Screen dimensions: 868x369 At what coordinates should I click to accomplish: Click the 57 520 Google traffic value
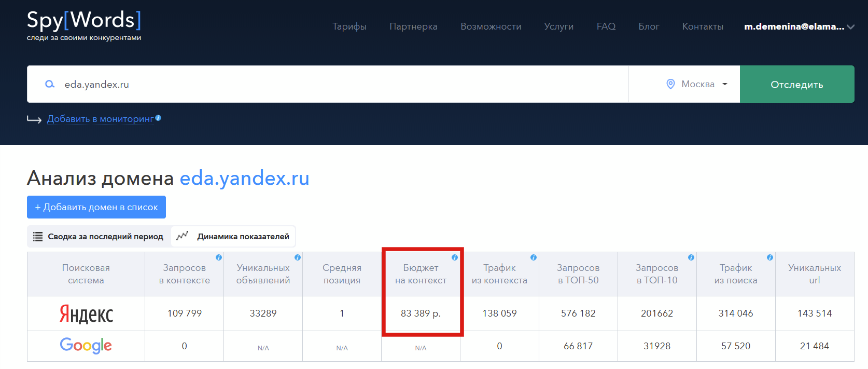coord(736,346)
